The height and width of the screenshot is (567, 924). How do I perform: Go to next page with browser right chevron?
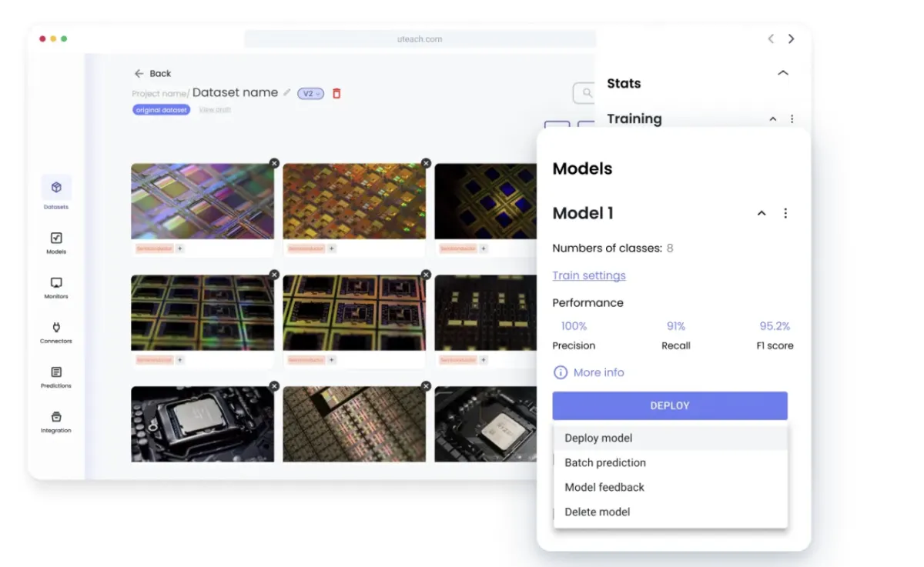792,38
